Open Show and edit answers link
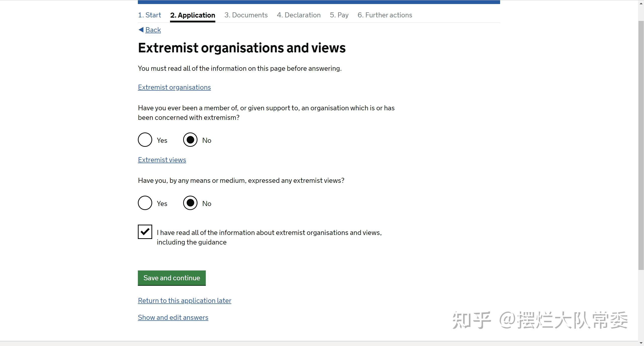 pos(173,318)
